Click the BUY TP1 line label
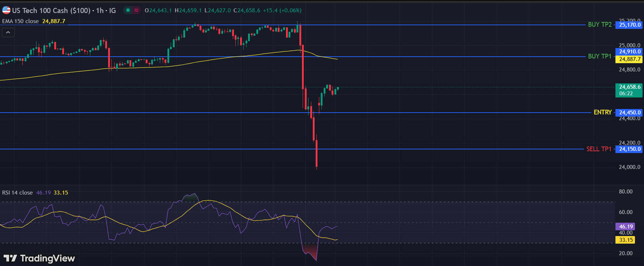644x266 pixels. click(x=600, y=56)
